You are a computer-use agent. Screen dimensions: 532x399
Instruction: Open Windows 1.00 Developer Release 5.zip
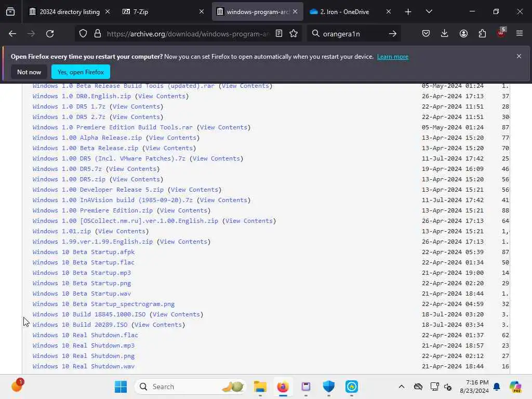coord(98,190)
